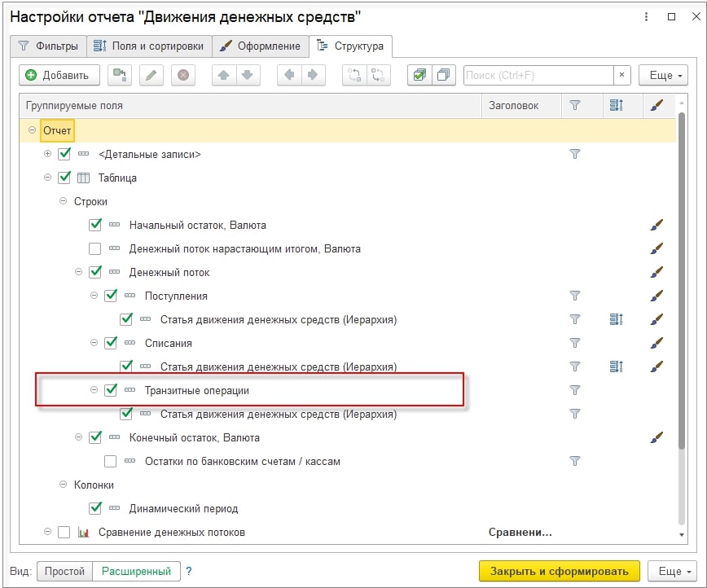Collapse the Колонки node

(64, 485)
